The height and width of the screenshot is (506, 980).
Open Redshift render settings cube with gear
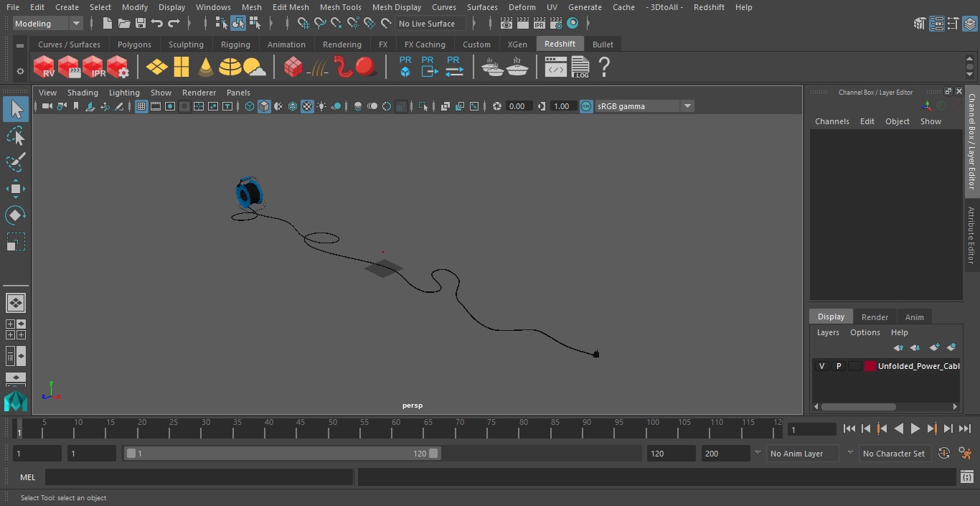point(118,67)
